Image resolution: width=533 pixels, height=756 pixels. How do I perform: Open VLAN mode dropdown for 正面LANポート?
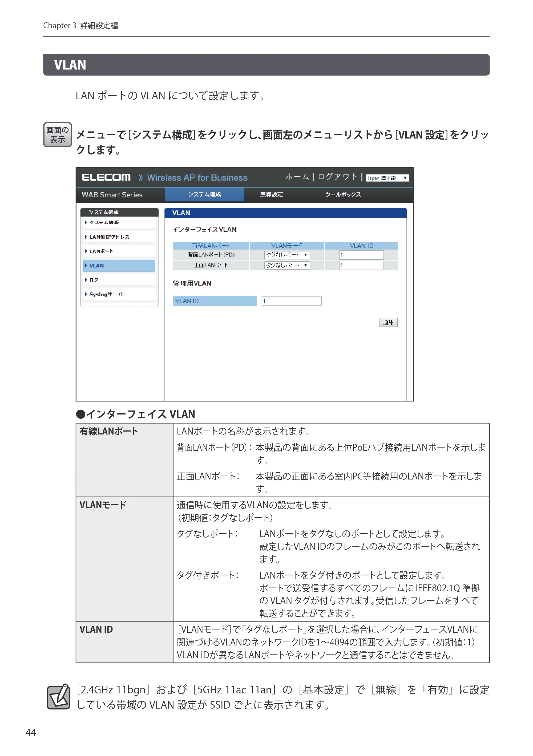pos(287,265)
